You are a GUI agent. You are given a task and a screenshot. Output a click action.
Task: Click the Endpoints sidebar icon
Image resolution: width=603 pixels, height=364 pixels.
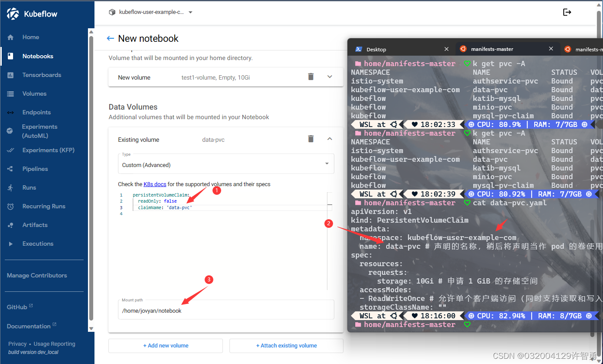10,112
